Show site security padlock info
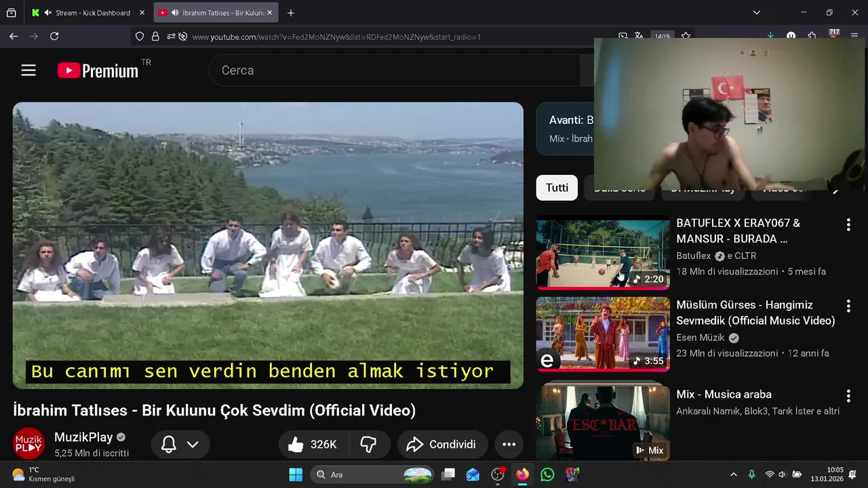This screenshot has width=868, height=488. pyautogui.click(x=155, y=37)
